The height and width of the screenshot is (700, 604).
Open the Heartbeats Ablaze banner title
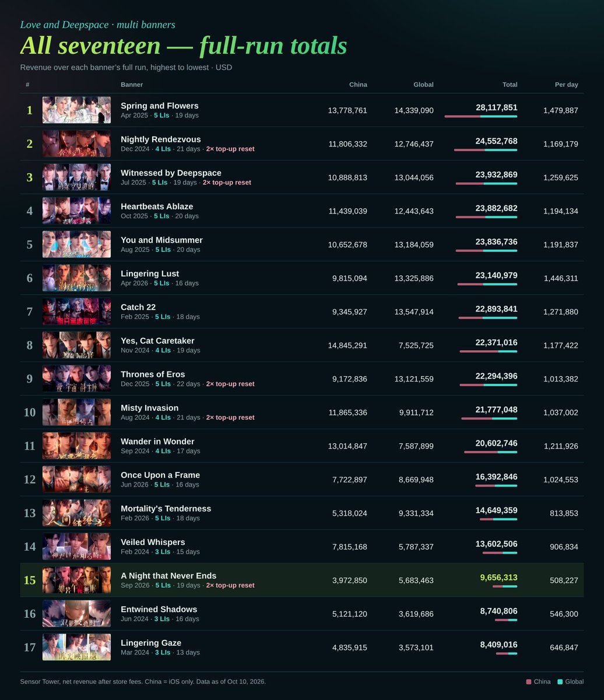[157, 206]
